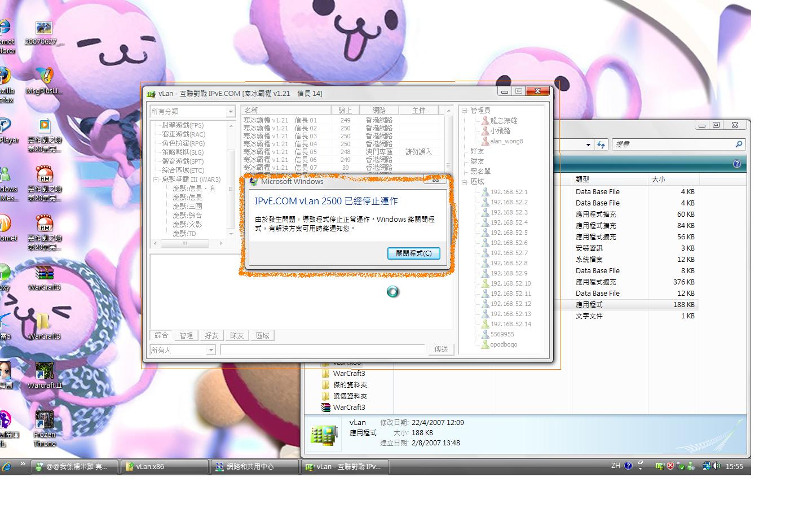This screenshot has height=508, width=812.
Task: Click the chat message input field
Action: (322, 350)
